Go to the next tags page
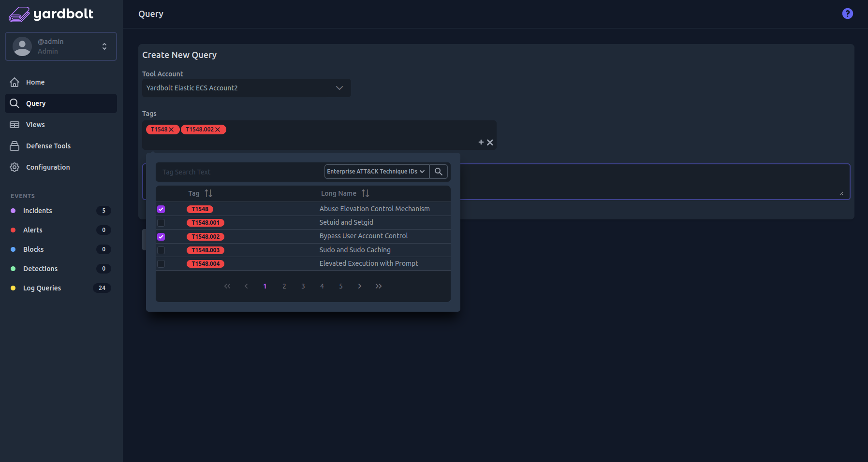 click(360, 286)
